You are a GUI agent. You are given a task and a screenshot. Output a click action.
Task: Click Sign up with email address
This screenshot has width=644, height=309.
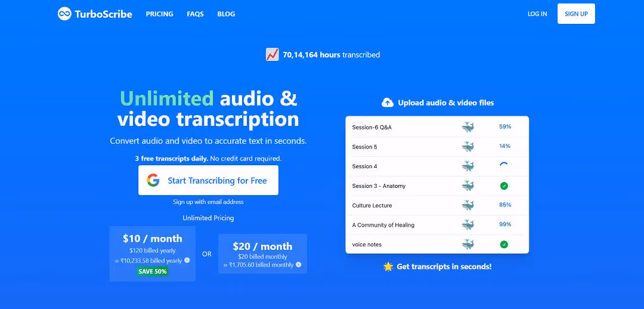tap(208, 202)
